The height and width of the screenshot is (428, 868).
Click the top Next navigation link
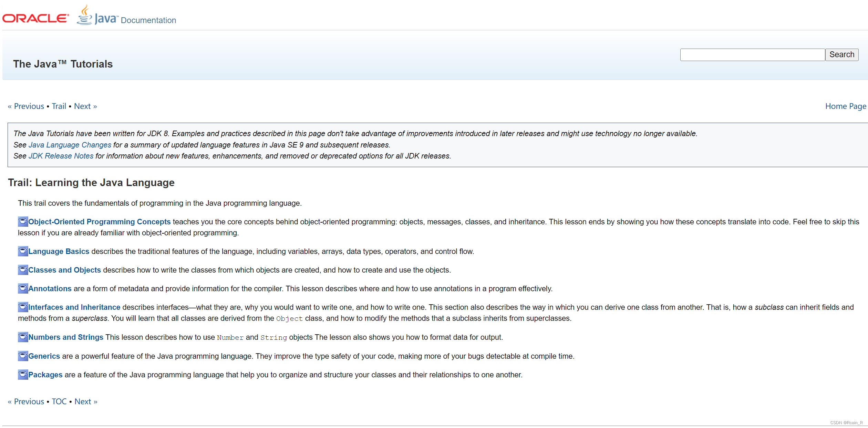point(85,106)
